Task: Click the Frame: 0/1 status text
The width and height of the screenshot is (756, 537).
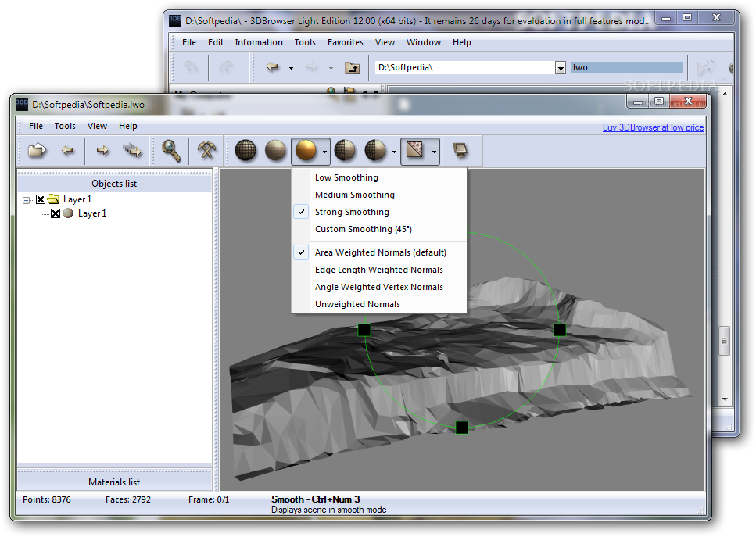Action: (209, 499)
